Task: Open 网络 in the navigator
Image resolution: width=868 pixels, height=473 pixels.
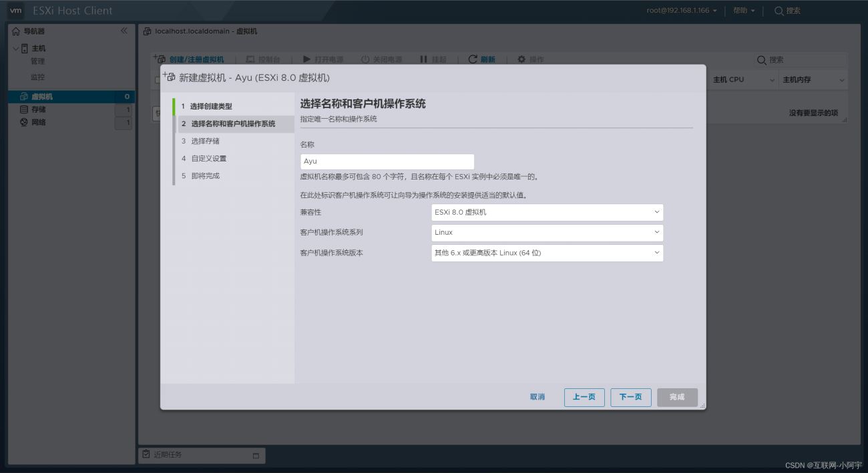Action: pos(39,122)
